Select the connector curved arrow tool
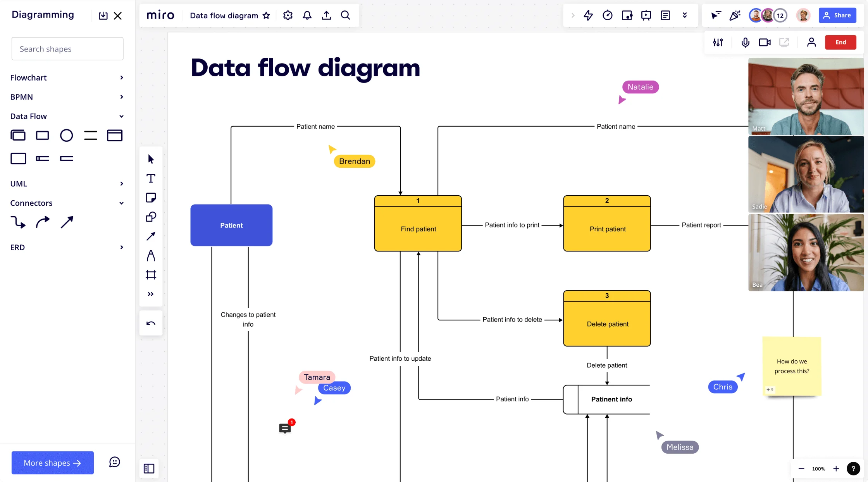868x482 pixels. click(x=42, y=222)
